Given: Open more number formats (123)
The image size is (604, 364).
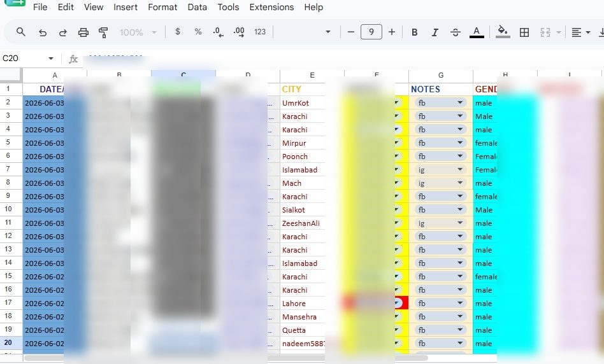Looking at the screenshot, I should click(260, 32).
